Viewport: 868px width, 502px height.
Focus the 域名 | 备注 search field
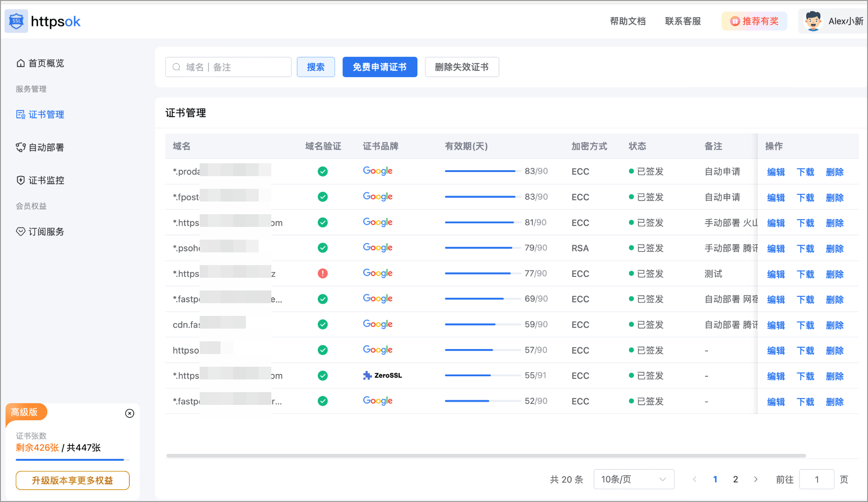[x=228, y=67]
